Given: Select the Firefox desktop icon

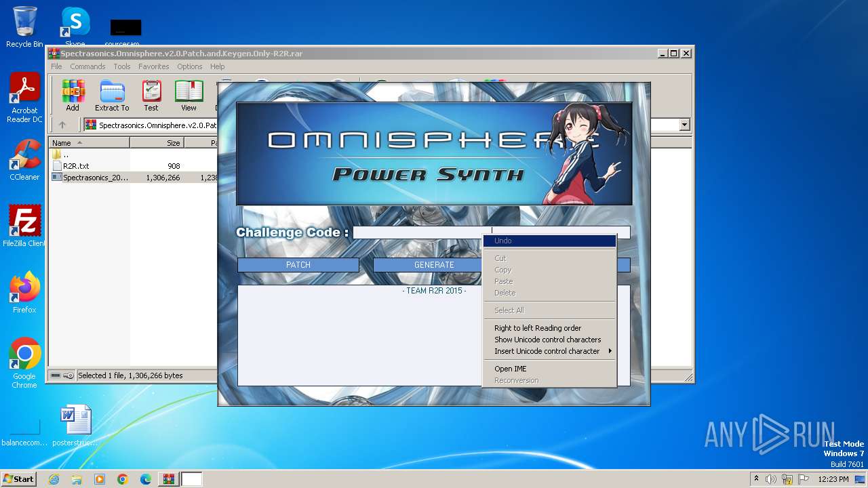Looking at the screenshot, I should point(24,292).
